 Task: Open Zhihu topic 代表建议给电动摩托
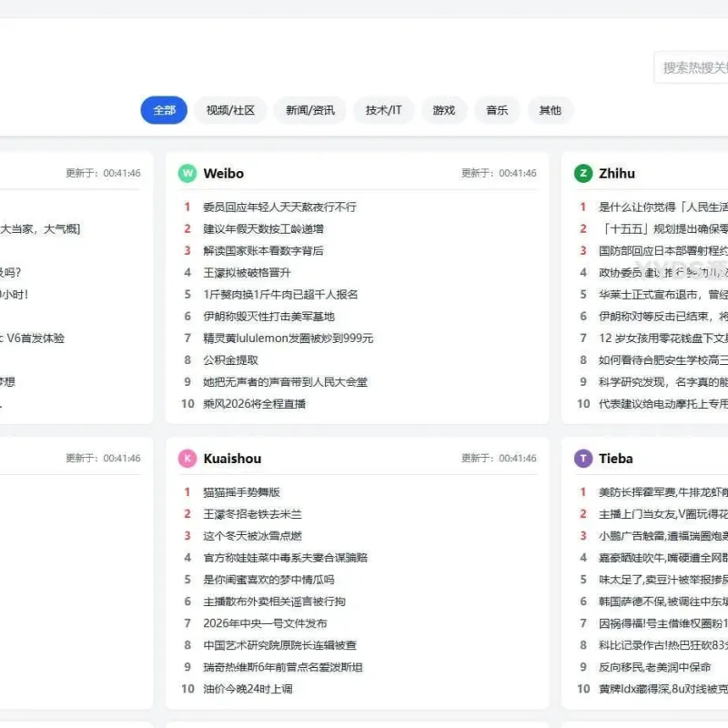pos(663,403)
